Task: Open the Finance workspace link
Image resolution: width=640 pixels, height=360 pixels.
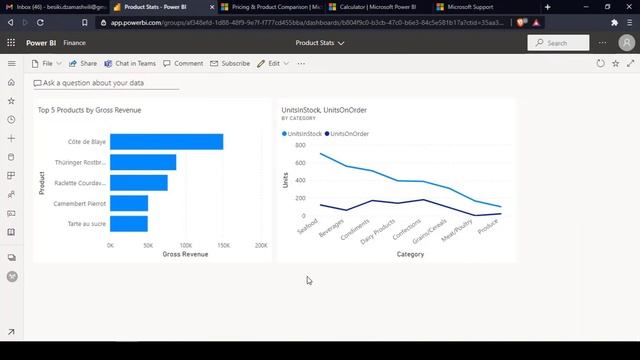Action: pyautogui.click(x=74, y=42)
